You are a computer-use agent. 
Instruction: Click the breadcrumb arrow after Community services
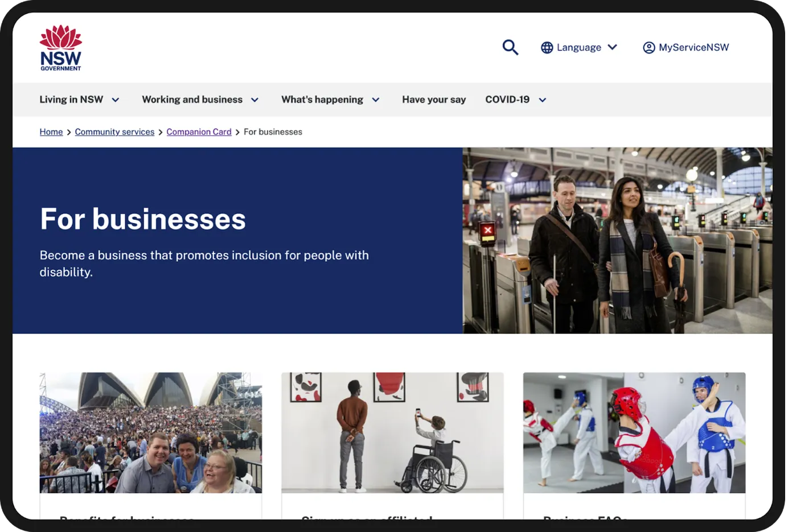click(160, 131)
